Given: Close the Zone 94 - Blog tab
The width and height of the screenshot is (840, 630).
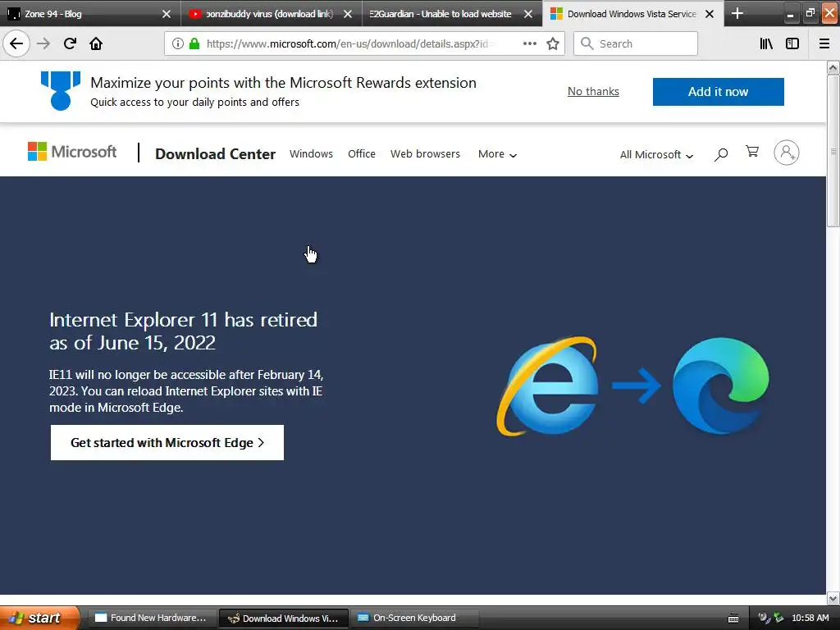Looking at the screenshot, I should pos(167,14).
